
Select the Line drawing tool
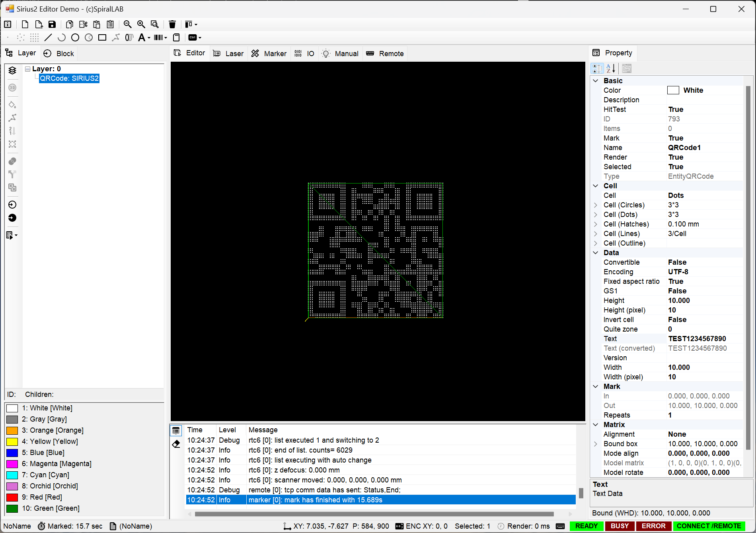(48, 37)
